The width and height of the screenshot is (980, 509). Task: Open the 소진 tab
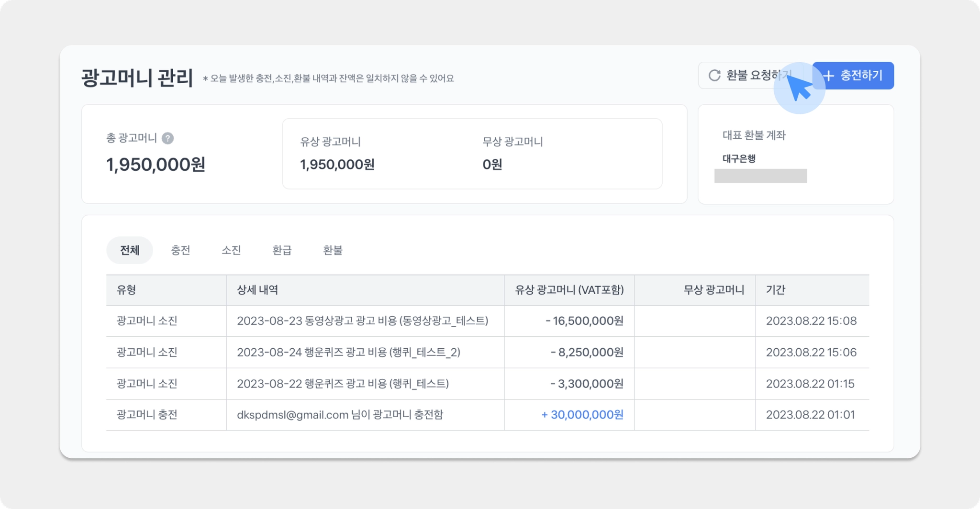click(231, 250)
